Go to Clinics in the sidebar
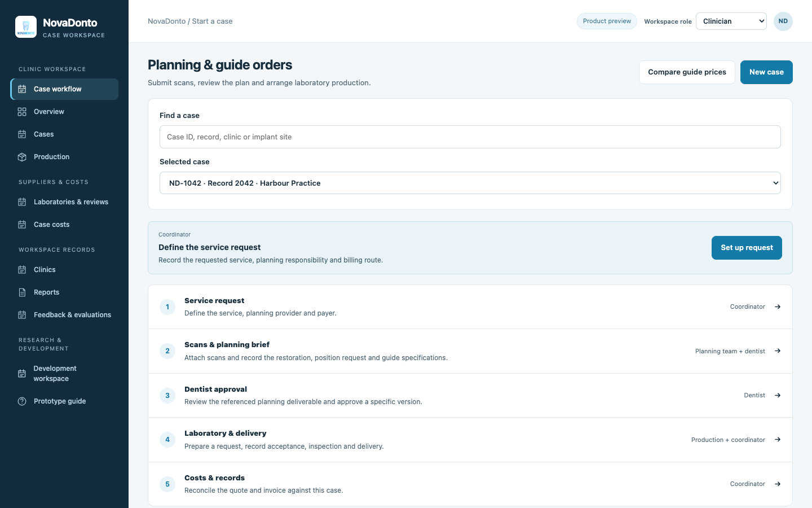 (64, 270)
